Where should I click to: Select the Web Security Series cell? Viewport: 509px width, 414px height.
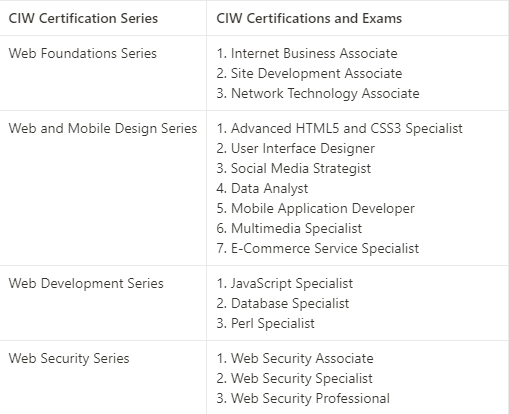pos(69,359)
